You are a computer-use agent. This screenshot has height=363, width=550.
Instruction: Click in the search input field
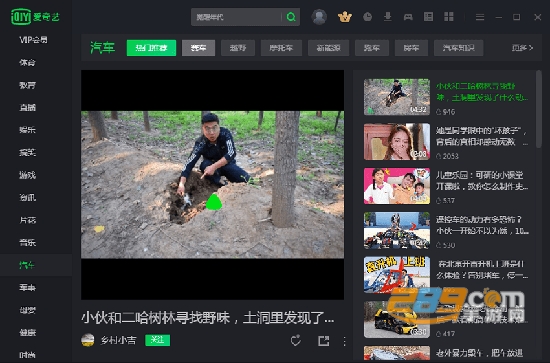[x=237, y=17]
